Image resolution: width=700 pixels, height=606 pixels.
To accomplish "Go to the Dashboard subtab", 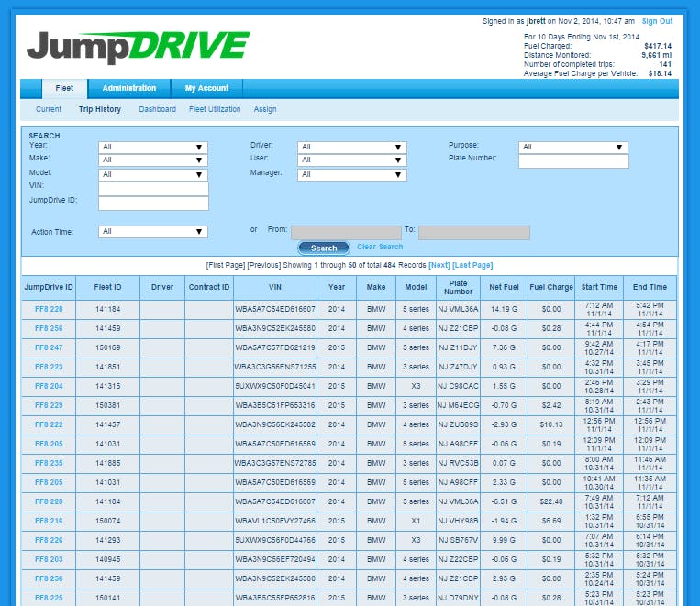I will [x=157, y=109].
